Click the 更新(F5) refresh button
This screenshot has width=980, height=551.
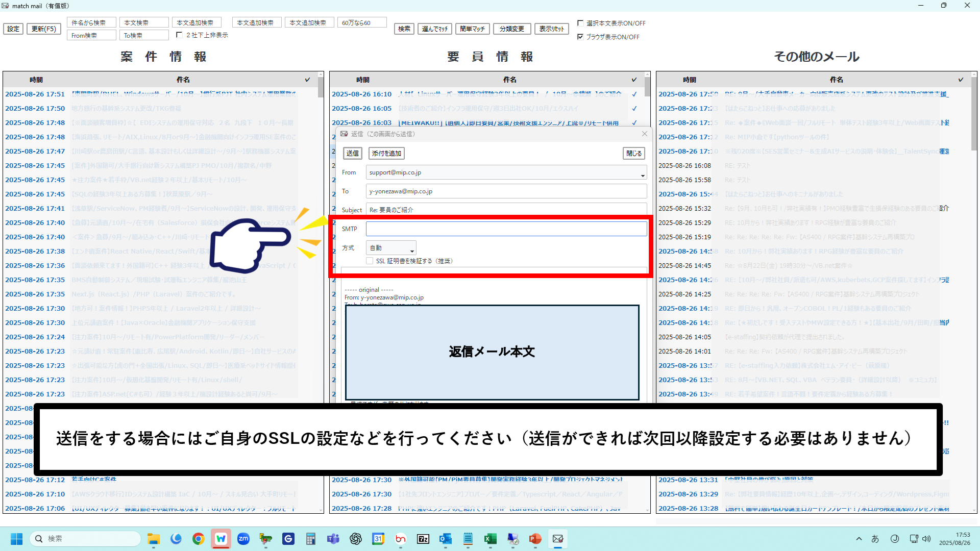pyautogui.click(x=44, y=29)
